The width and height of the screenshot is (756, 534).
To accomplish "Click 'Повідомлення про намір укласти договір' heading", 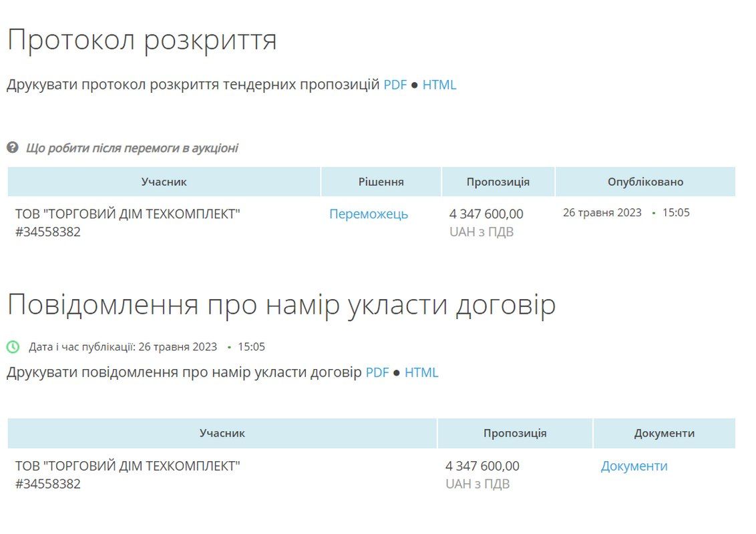I will coord(281,305).
